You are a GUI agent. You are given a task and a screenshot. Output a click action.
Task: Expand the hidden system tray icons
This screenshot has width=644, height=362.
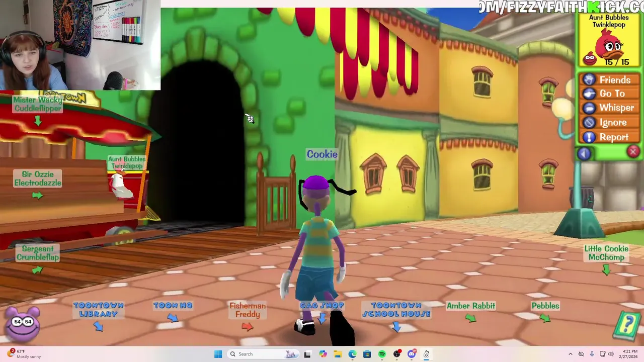(570, 354)
